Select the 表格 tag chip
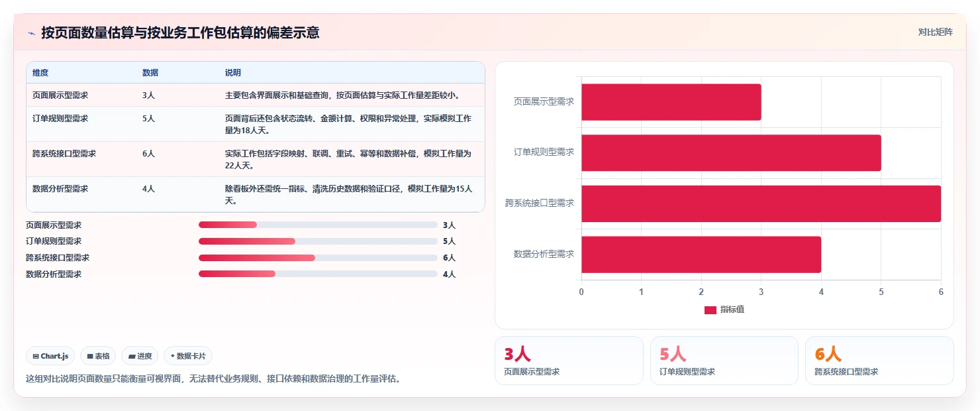980x411 pixels. (98, 356)
